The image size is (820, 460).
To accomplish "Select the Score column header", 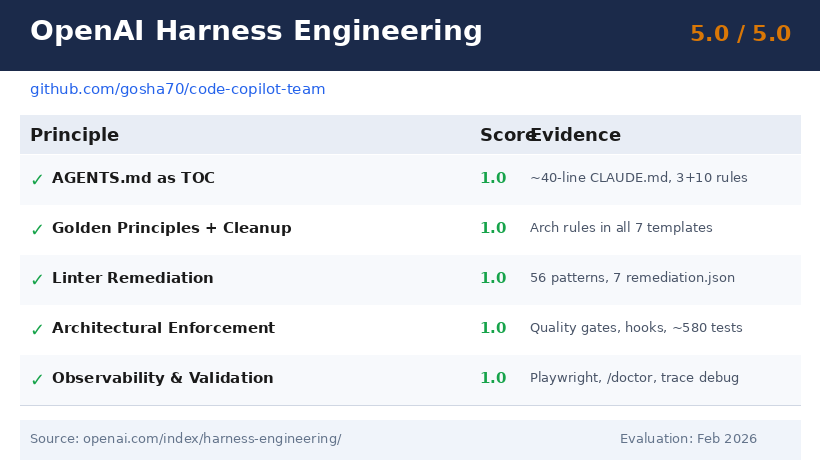I will 507,135.
